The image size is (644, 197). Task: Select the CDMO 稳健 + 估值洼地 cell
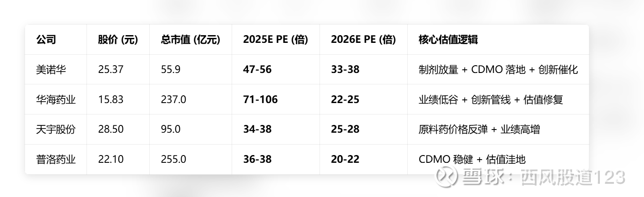click(x=472, y=159)
